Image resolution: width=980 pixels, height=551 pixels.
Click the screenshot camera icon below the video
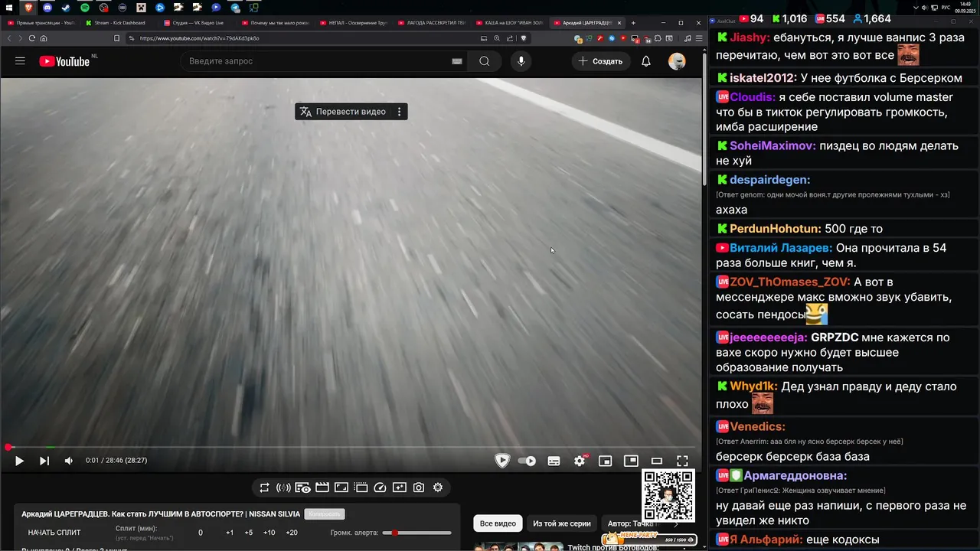pyautogui.click(x=419, y=487)
